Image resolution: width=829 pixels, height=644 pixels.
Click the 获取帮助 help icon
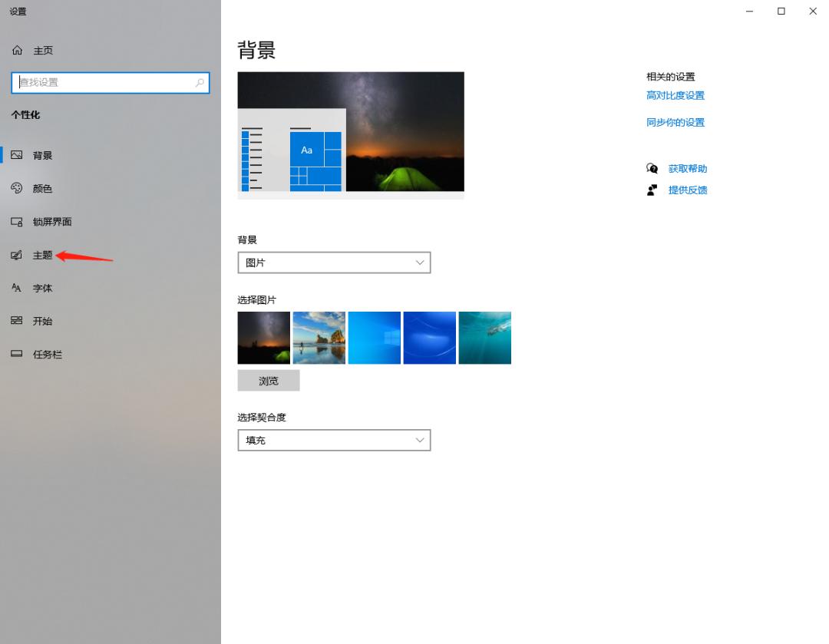click(x=652, y=167)
